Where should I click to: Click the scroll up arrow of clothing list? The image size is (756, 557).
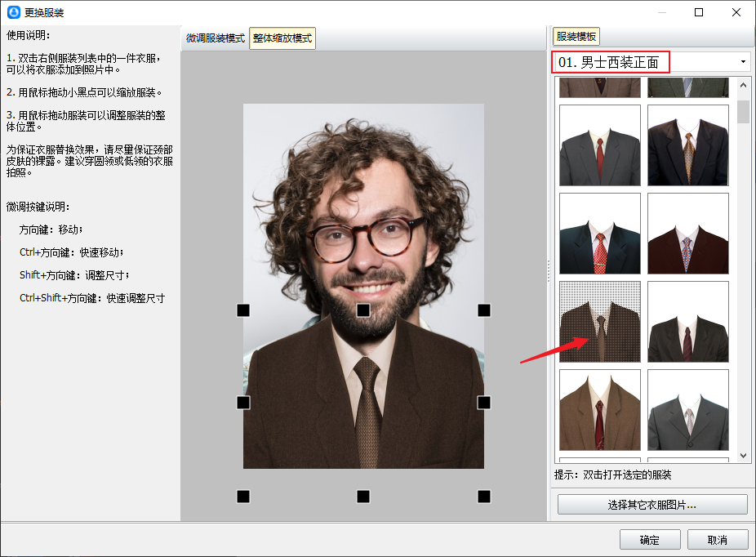tap(743, 85)
